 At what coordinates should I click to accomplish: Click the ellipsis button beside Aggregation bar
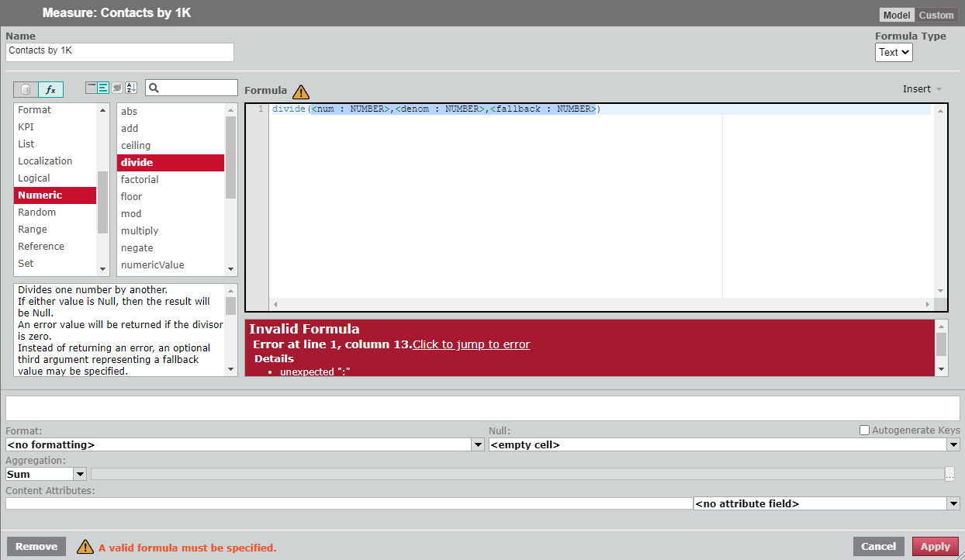pos(949,474)
